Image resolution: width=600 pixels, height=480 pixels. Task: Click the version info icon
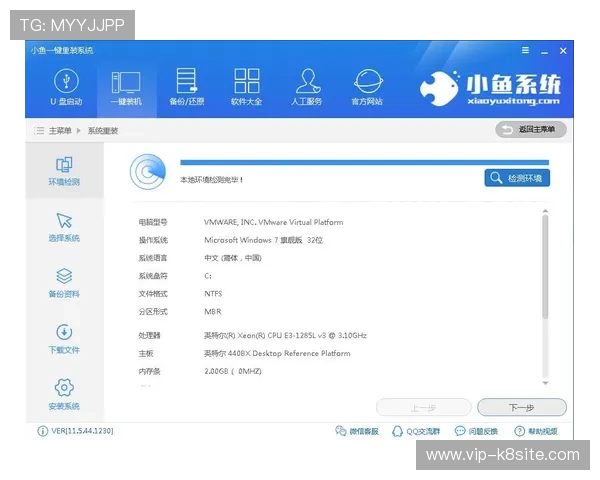tap(42, 431)
